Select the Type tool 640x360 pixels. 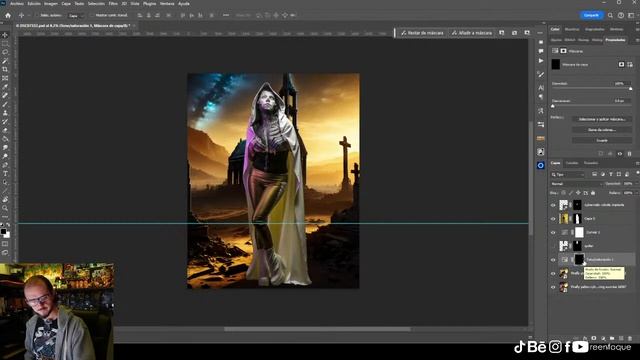click(x=5, y=173)
